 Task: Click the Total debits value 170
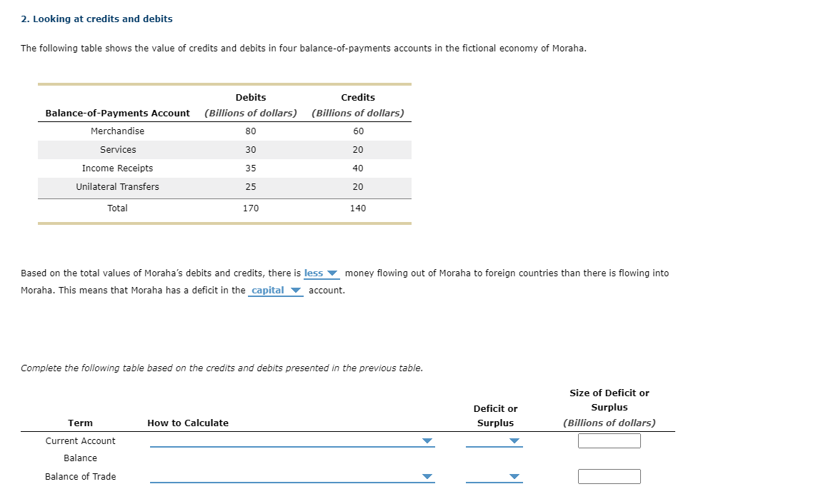[x=251, y=208]
